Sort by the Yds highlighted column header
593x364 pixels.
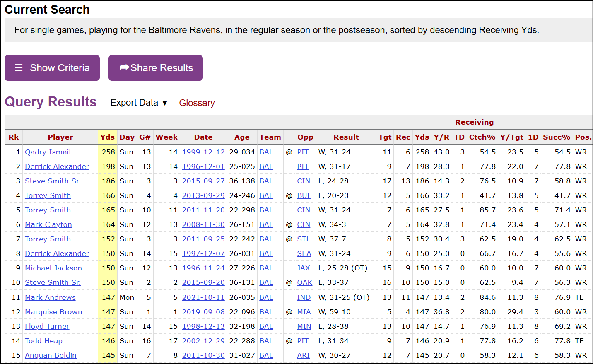(107, 137)
